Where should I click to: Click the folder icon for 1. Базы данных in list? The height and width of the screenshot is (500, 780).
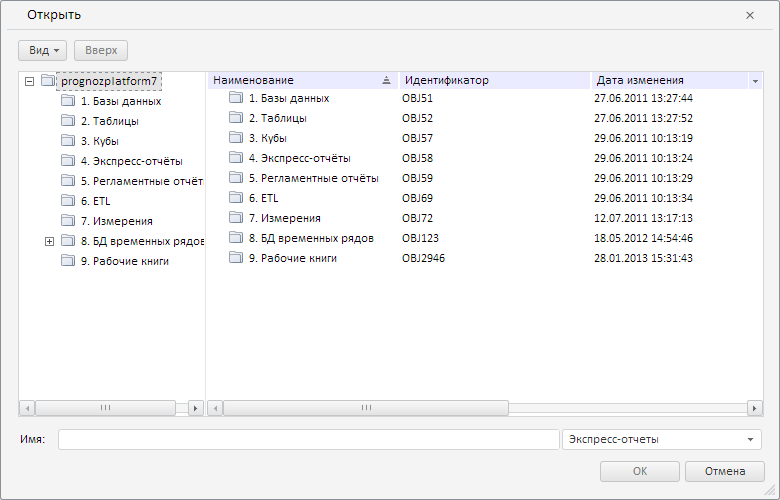[x=236, y=98]
